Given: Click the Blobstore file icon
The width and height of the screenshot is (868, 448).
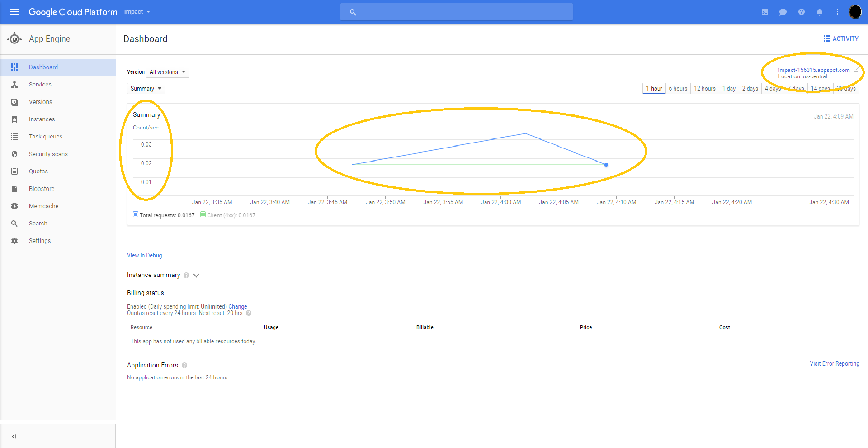Looking at the screenshot, I should click(x=14, y=189).
